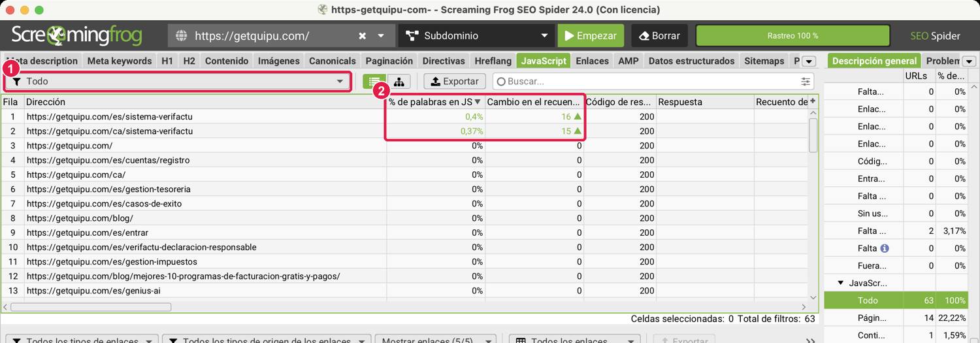Switch to list view icon

(x=374, y=82)
